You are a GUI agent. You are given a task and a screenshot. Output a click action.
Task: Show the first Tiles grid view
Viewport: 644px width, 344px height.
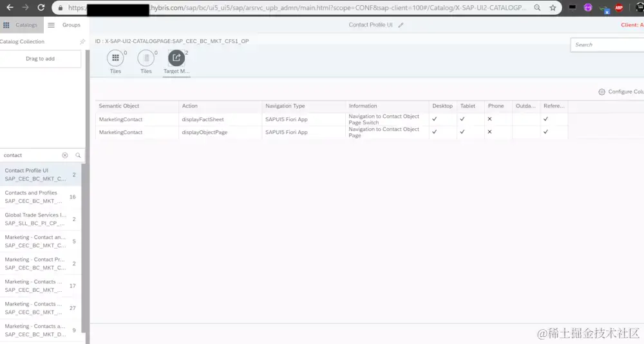(115, 58)
